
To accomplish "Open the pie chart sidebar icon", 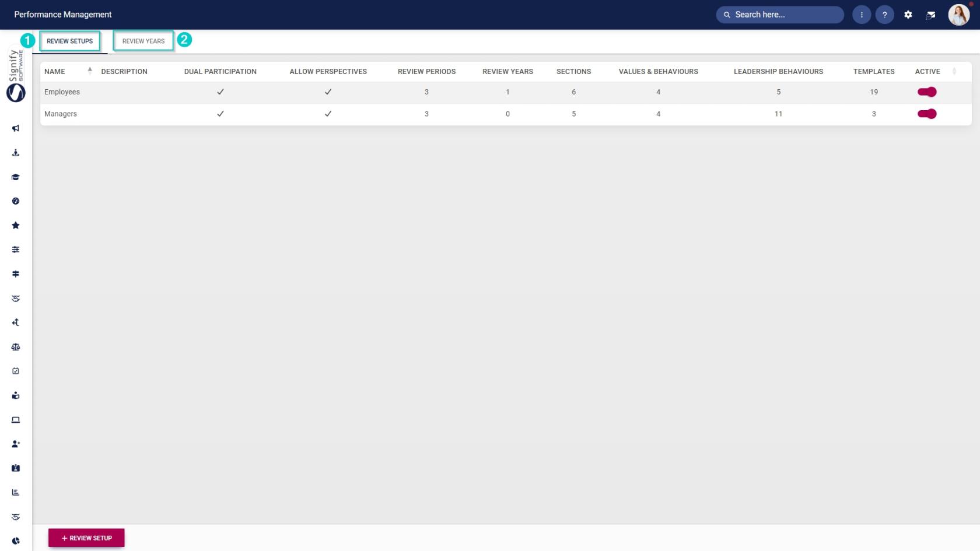I will pyautogui.click(x=16, y=541).
